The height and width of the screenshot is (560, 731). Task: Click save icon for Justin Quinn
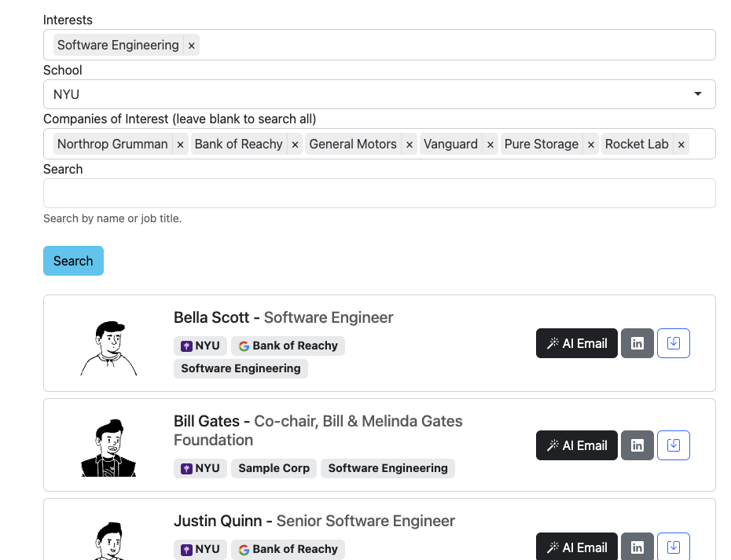(673, 547)
